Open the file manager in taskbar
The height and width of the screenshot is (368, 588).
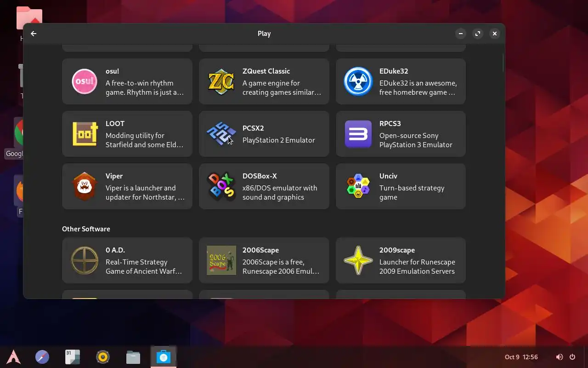point(133,357)
